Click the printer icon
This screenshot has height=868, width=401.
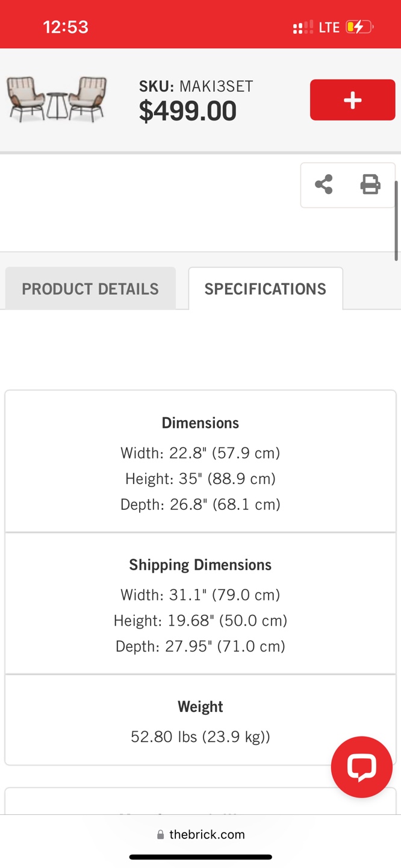pyautogui.click(x=370, y=184)
